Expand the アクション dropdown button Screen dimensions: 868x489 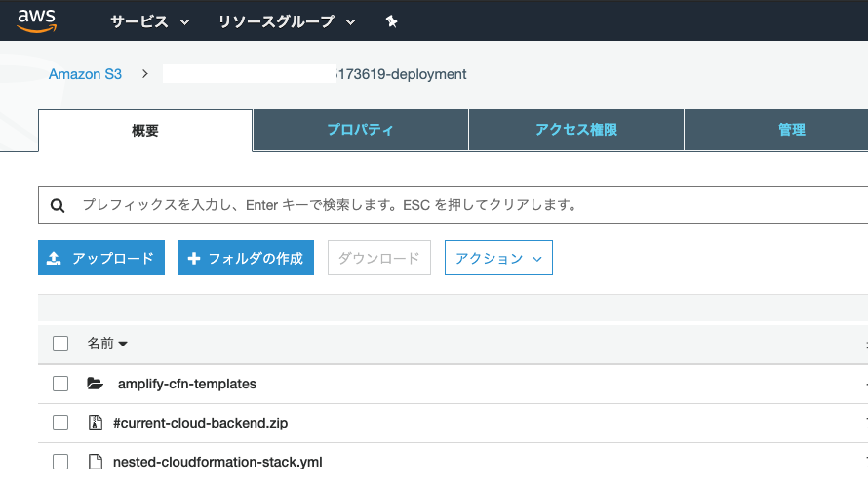[498, 258]
